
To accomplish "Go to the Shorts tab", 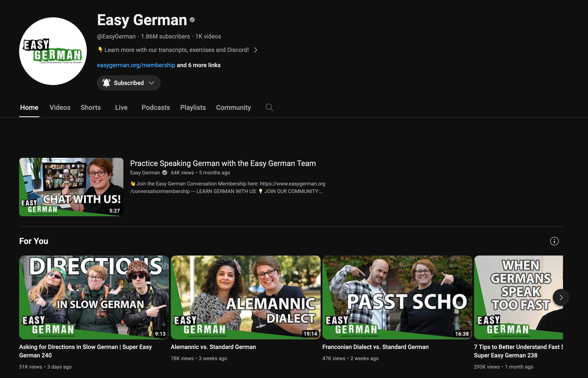I will pos(91,108).
